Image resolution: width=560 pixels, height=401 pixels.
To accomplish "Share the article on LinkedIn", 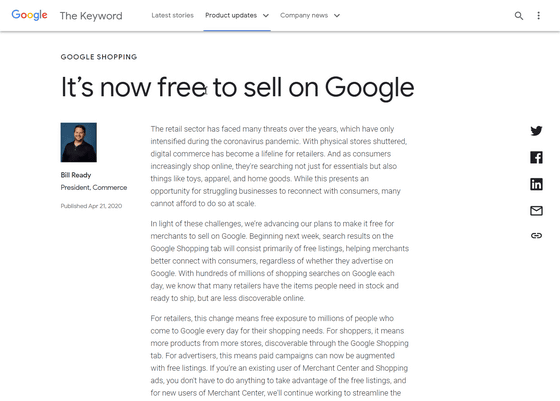I will (536, 184).
